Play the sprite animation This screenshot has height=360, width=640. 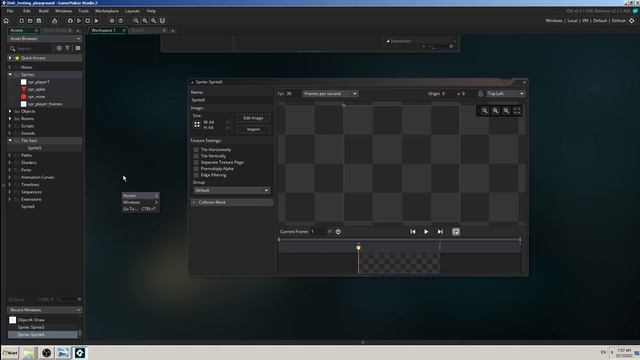pyautogui.click(x=426, y=232)
